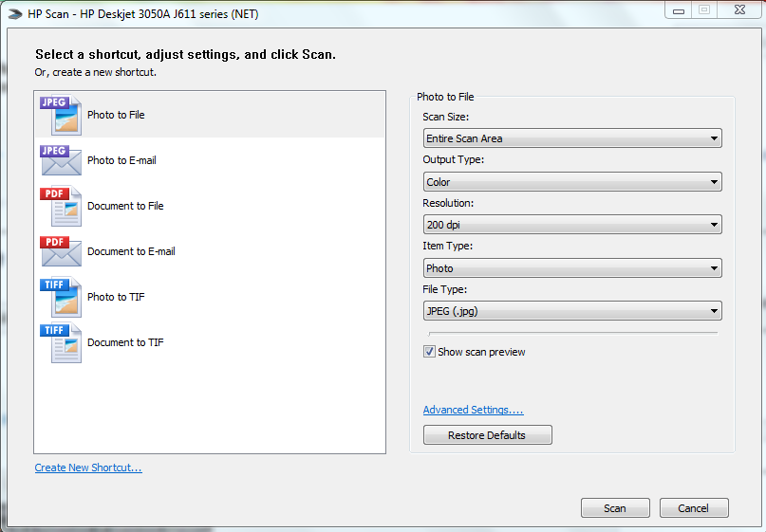
Task: Select the Photo to File shortcut label
Action: pyautogui.click(x=116, y=115)
